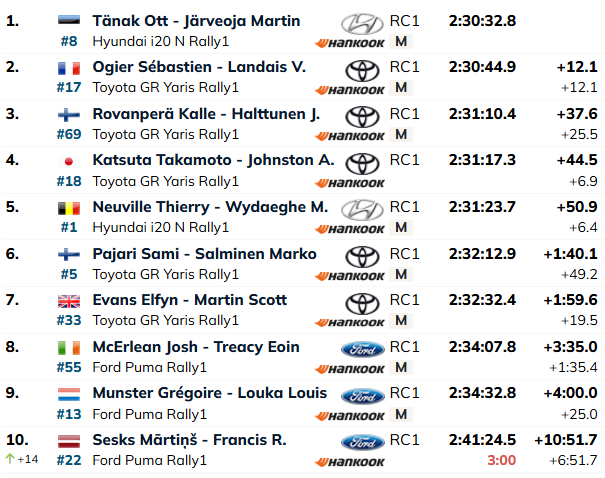This screenshot has width=605, height=478.
Task: Open Hyundai i20 N Rally1 under Neuville
Action: pyautogui.click(x=161, y=227)
